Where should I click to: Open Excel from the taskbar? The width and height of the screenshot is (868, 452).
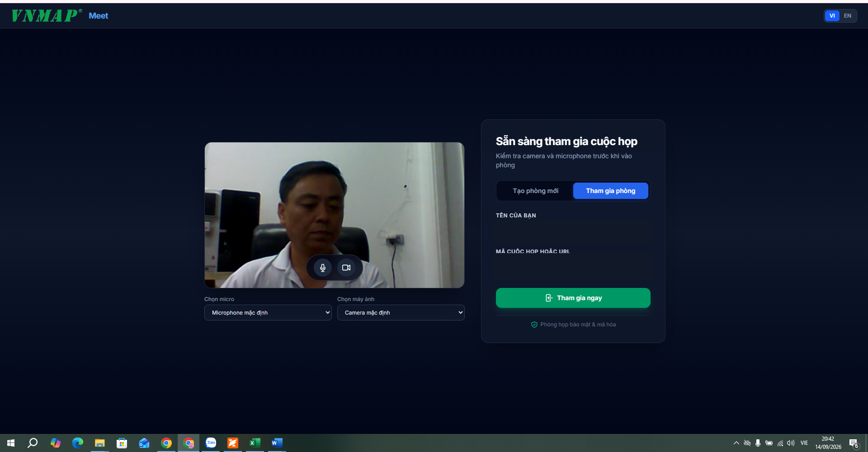point(255,443)
